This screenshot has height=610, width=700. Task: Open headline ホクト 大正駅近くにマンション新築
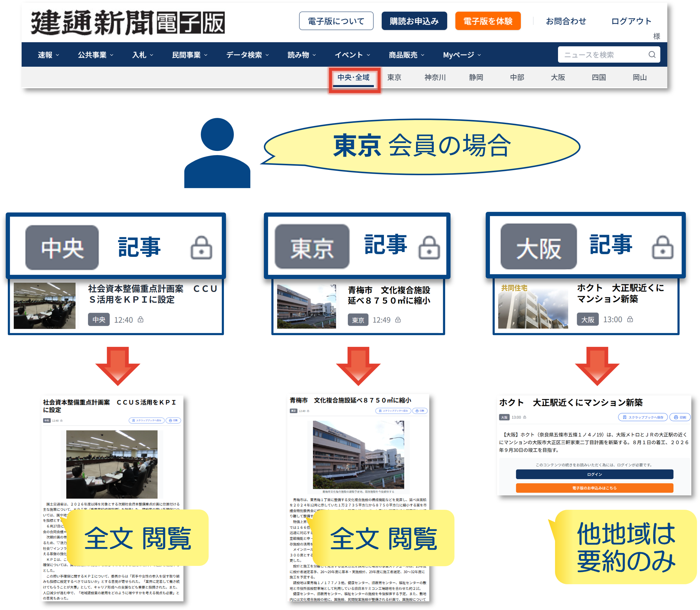(620, 293)
